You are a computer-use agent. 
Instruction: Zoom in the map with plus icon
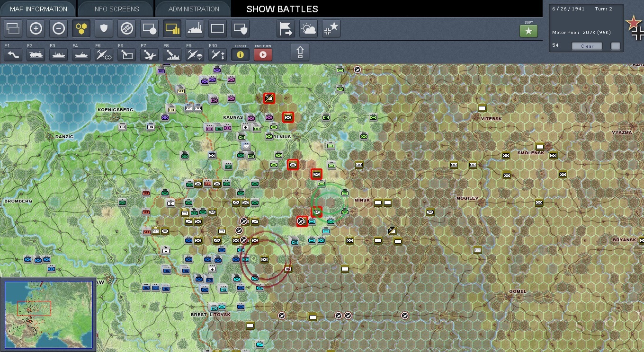36,29
